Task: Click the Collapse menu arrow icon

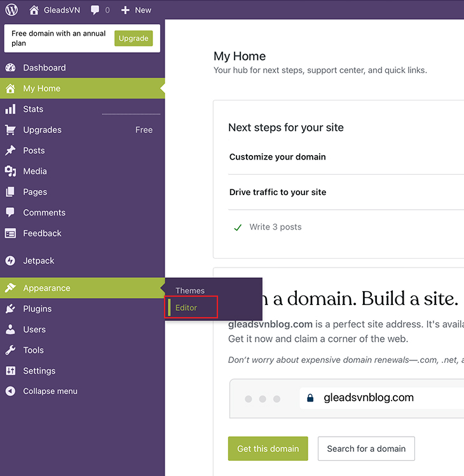Action: [10, 391]
